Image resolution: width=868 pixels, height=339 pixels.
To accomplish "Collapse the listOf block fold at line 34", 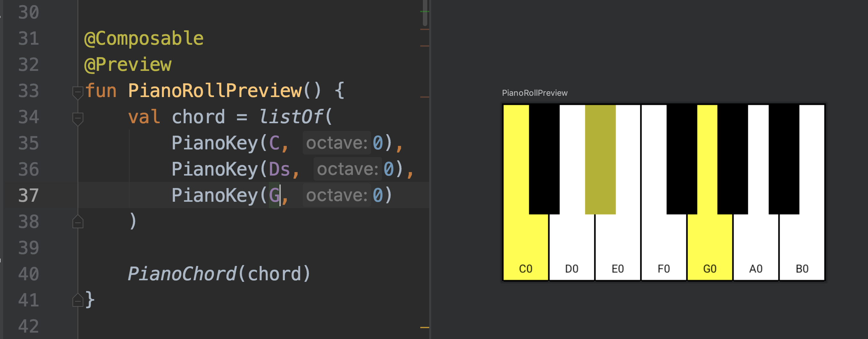I will (x=78, y=119).
